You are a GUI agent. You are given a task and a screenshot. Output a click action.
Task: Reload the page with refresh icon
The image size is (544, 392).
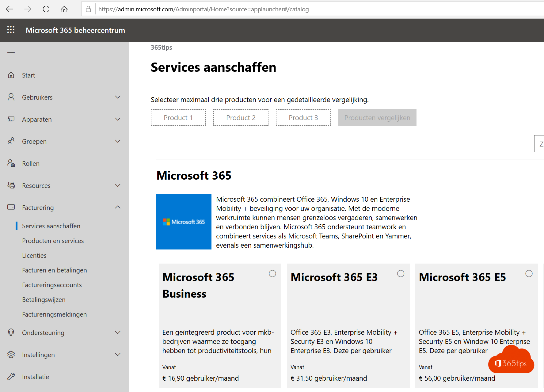(x=46, y=9)
